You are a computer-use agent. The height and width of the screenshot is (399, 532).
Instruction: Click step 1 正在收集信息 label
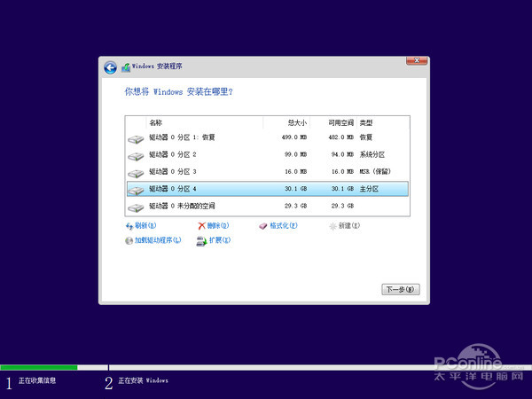(37, 380)
